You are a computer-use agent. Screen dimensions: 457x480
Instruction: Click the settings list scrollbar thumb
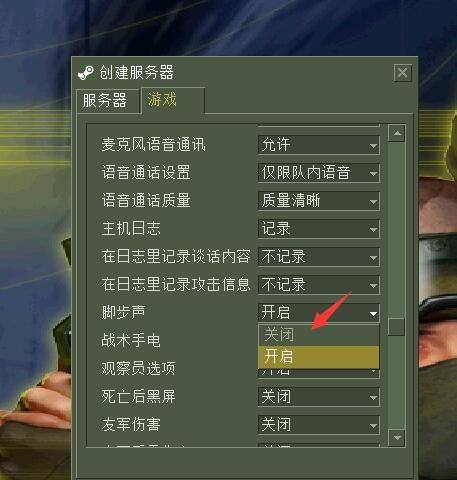(397, 327)
